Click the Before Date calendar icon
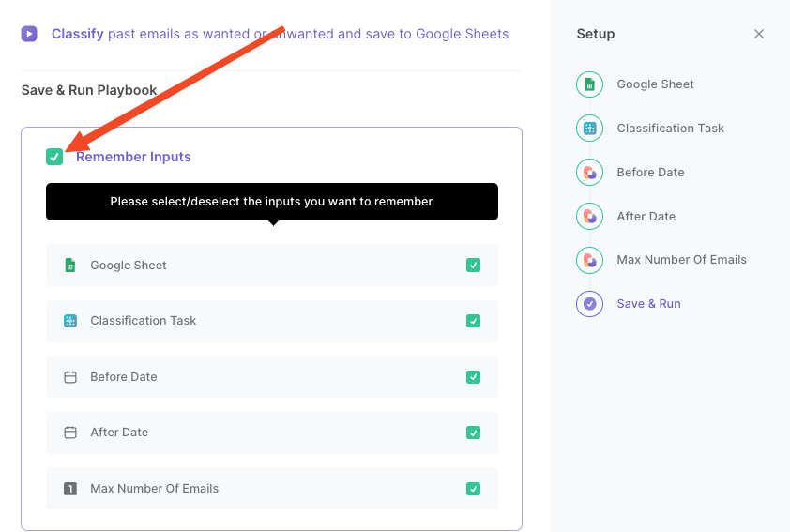This screenshot has width=790, height=532. pos(70,377)
